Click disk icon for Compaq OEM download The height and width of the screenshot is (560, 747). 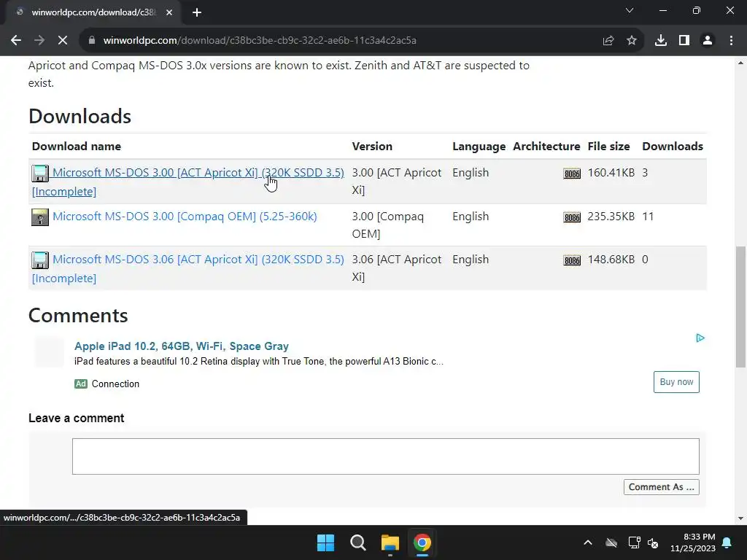point(40,217)
